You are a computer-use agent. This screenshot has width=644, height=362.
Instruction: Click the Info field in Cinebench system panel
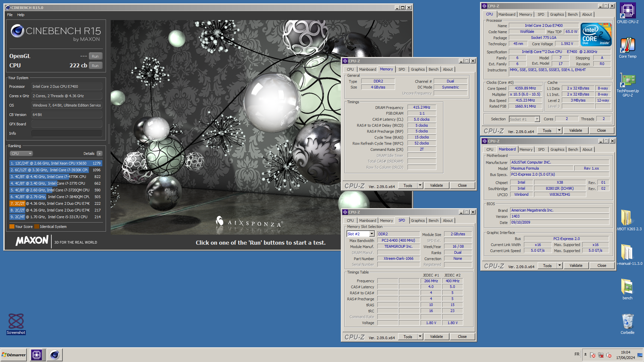(x=66, y=133)
